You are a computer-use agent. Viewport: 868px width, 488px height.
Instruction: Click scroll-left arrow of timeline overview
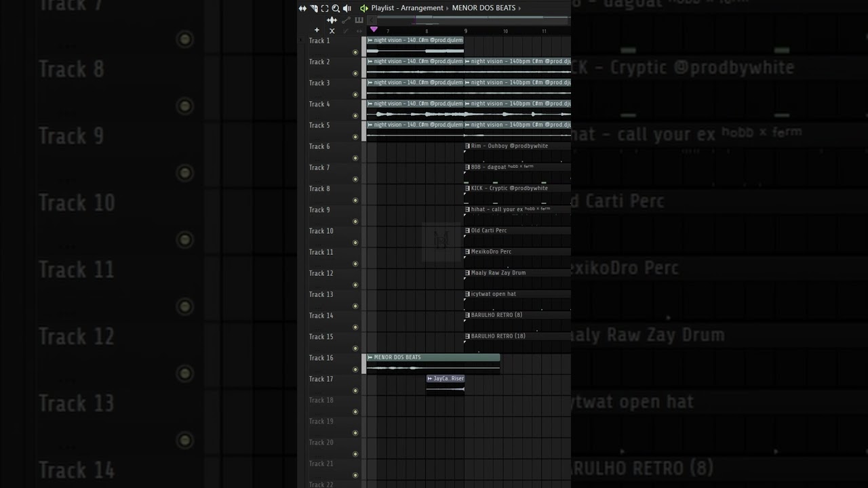(x=372, y=20)
